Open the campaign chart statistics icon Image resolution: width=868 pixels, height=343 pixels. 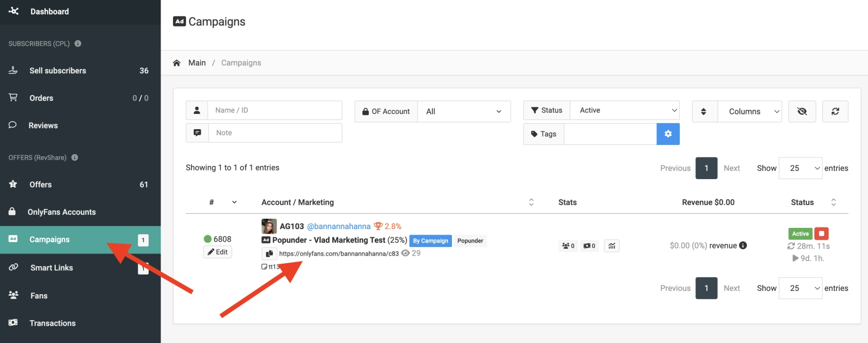click(612, 246)
